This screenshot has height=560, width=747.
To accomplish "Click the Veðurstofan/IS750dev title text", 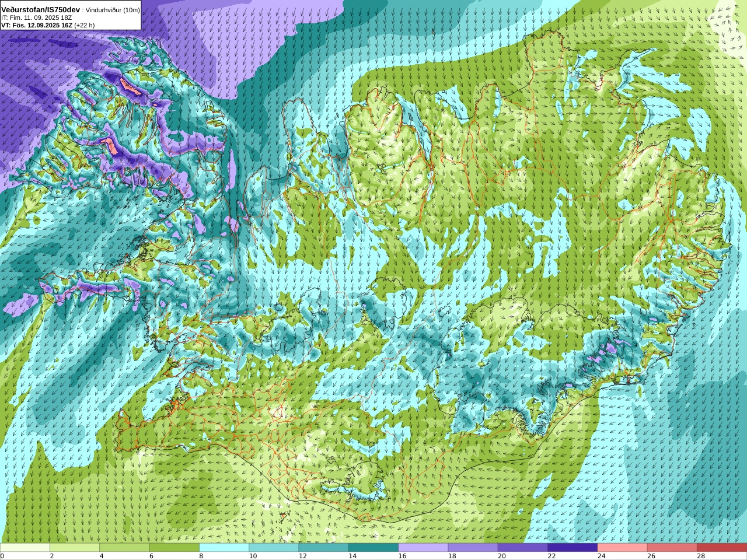I will pyautogui.click(x=41, y=10).
